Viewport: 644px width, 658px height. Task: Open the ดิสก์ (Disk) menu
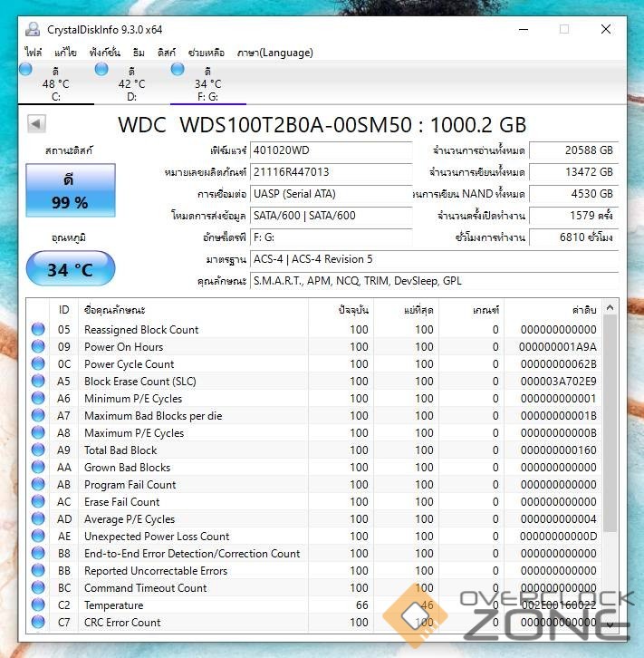point(167,53)
